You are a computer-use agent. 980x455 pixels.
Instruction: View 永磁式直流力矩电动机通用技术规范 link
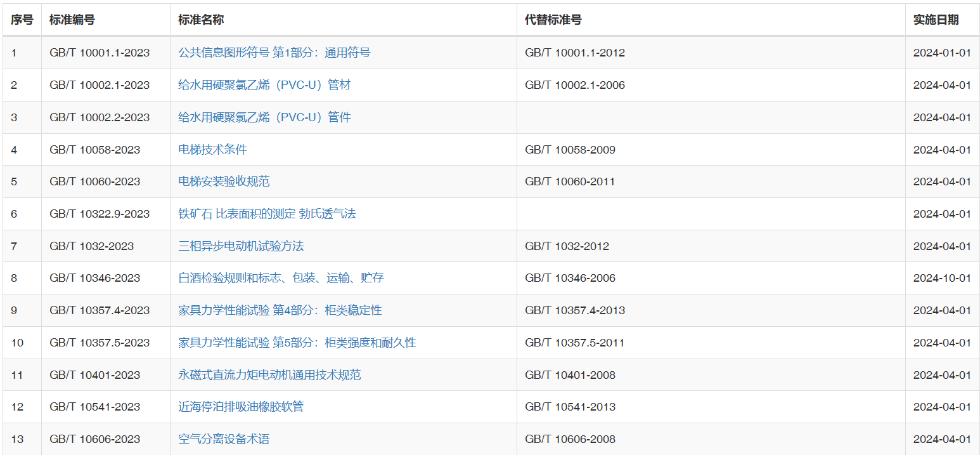(269, 375)
